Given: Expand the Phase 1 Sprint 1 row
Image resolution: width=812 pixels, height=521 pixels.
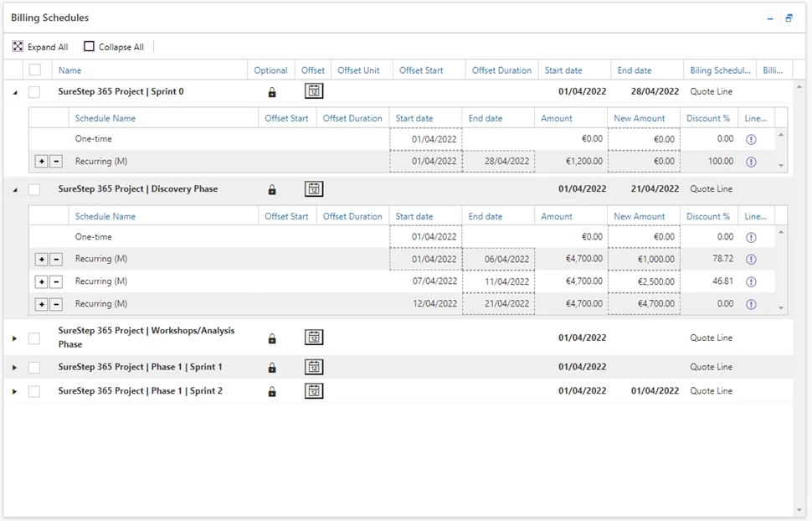Looking at the screenshot, I should coord(14,368).
